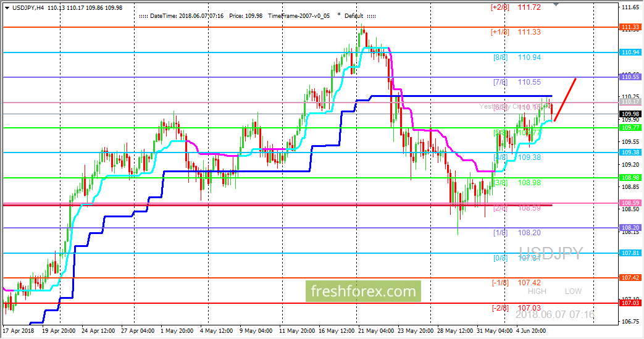Viewport: 644px width, 339px height.
Task: Click the 16 May 12:00 time label
Action: (x=337, y=331)
